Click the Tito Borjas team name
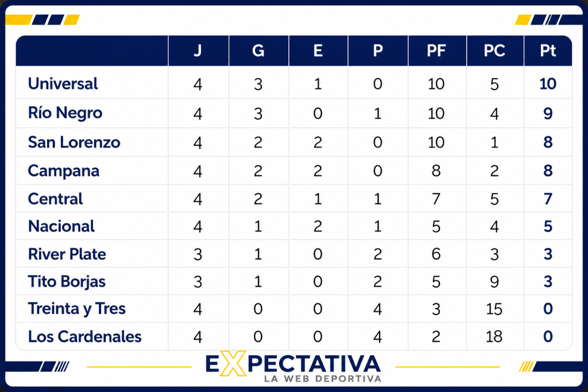588x392 pixels. click(67, 282)
